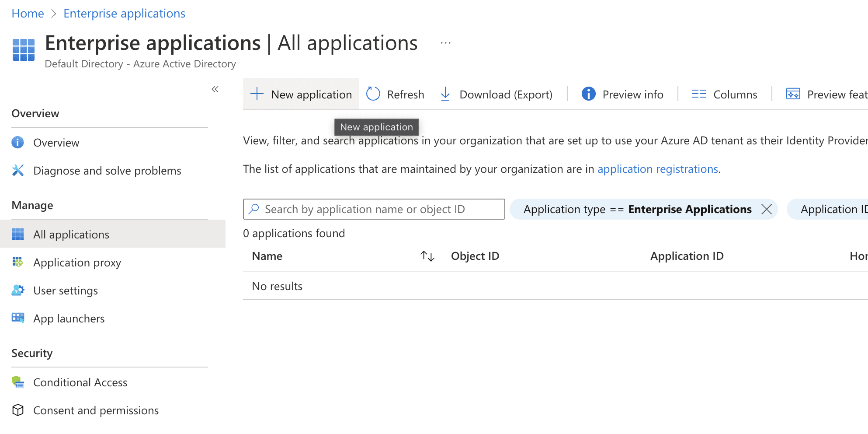Switch to All applications in sidebar

point(71,234)
